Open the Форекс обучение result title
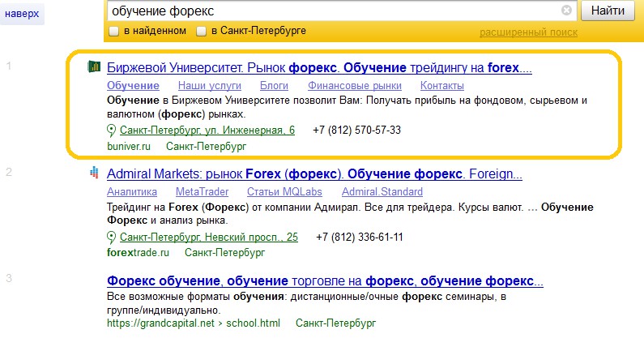Screen dimensions: 644x351 coord(325,280)
